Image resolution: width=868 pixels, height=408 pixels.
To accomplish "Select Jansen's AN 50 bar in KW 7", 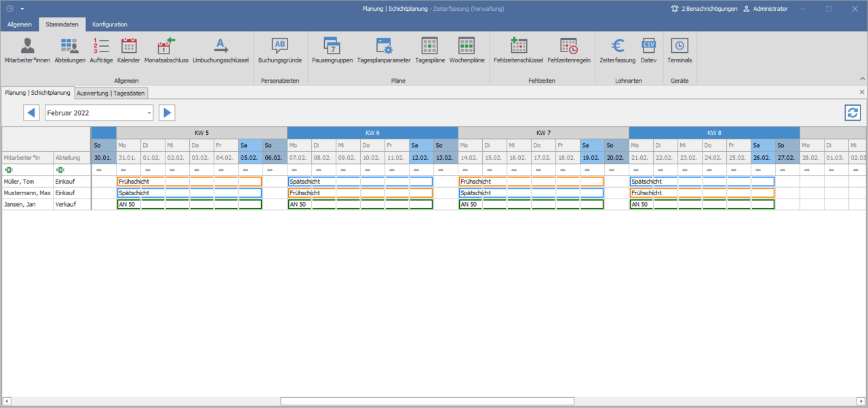I will pos(531,205).
